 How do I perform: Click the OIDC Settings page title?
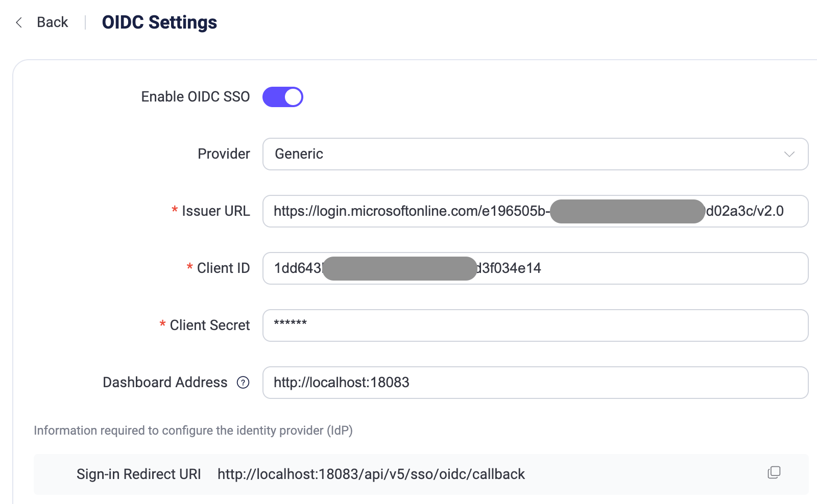[x=159, y=22]
